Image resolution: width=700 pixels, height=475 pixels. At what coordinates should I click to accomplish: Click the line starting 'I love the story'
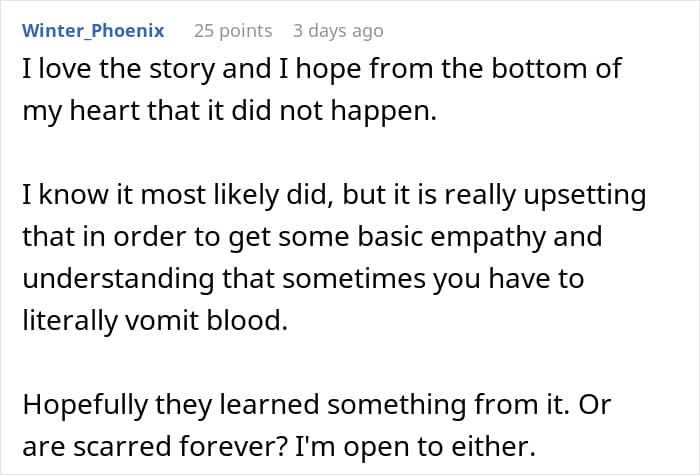pyautogui.click(x=321, y=69)
